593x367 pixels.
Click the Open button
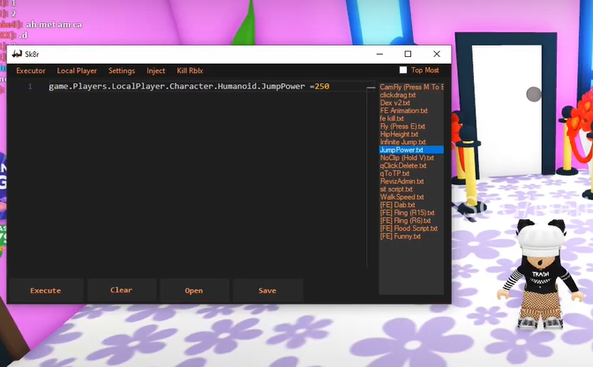point(194,291)
